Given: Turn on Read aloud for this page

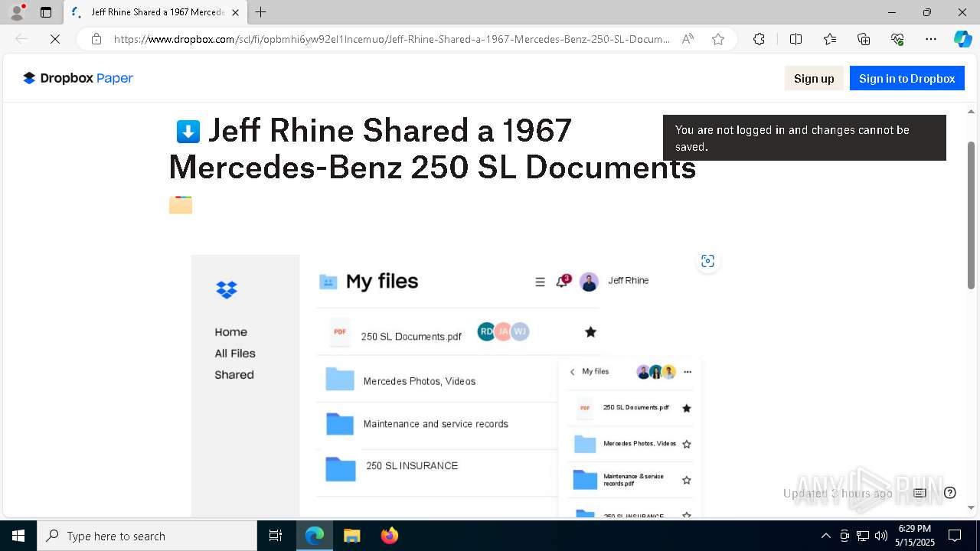Looking at the screenshot, I should 688,39.
